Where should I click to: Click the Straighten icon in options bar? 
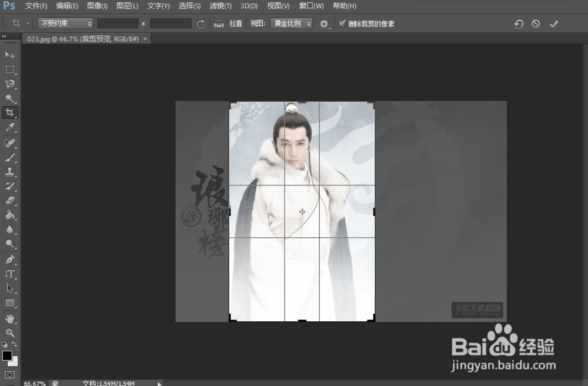[219, 24]
